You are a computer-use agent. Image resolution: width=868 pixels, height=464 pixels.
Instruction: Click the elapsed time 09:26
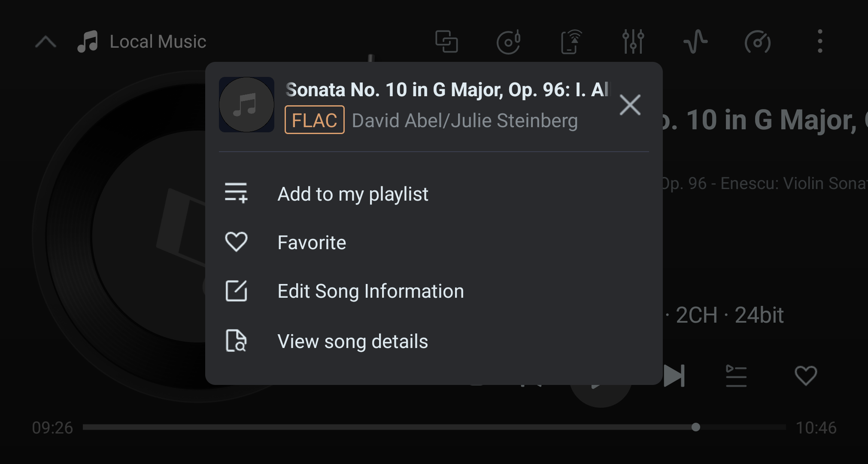tap(52, 427)
